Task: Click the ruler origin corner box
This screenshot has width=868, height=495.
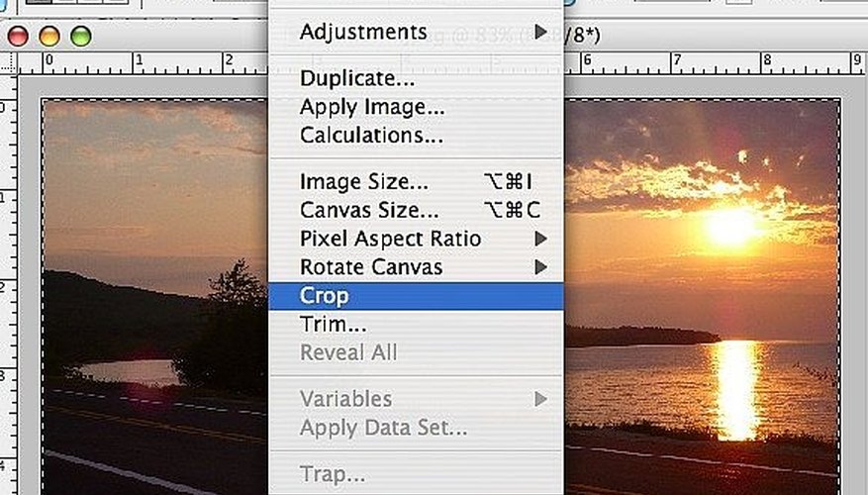Action: (9, 63)
